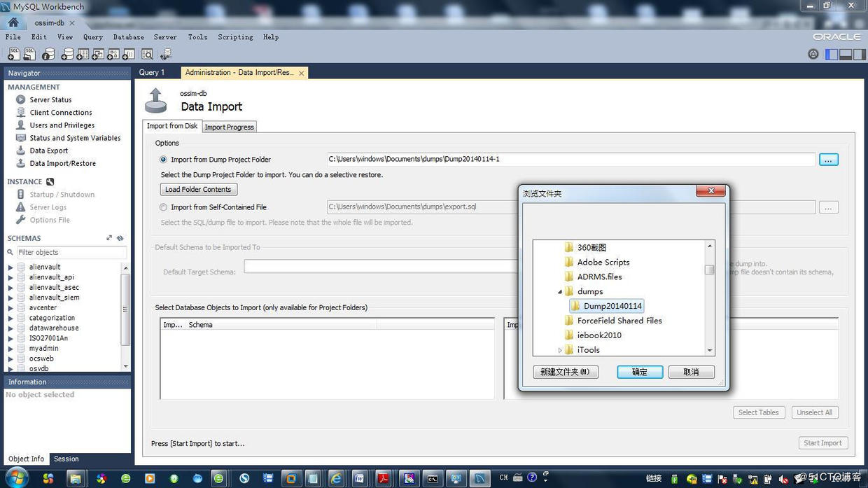Image resolution: width=868 pixels, height=488 pixels.
Task: Create new view toolbar icon
Action: tap(98, 54)
